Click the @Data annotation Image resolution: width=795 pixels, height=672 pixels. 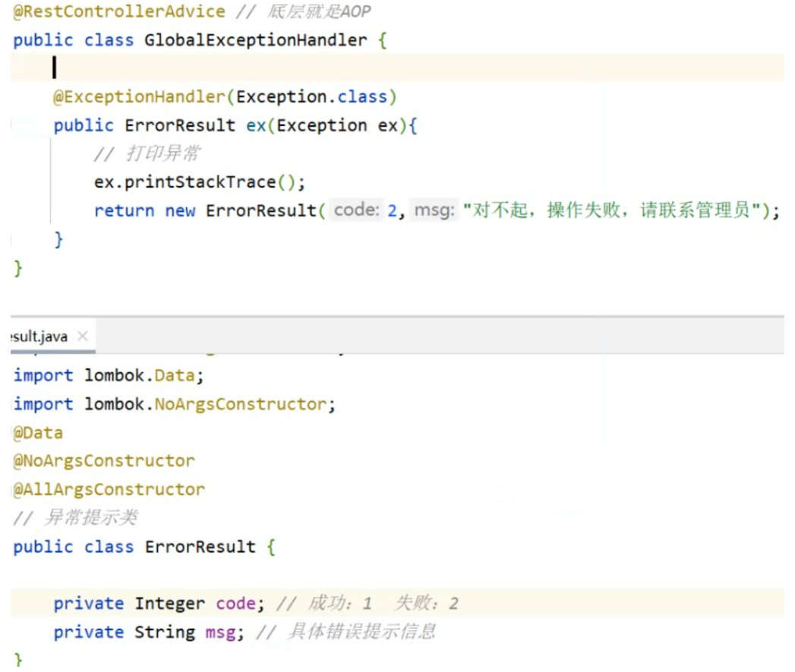click(38, 433)
